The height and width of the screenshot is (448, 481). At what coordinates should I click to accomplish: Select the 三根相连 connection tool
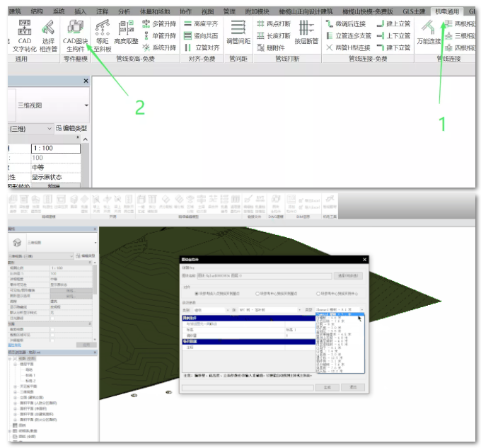click(460, 35)
